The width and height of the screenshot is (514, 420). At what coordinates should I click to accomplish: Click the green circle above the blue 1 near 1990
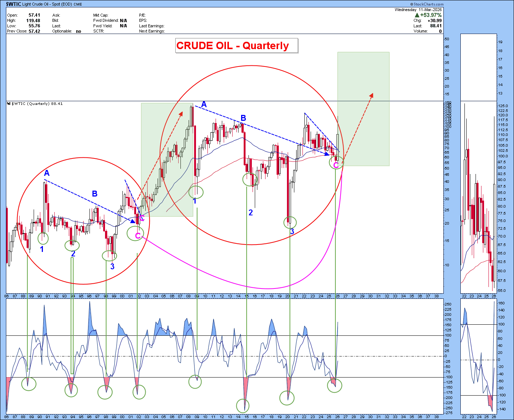43,238
